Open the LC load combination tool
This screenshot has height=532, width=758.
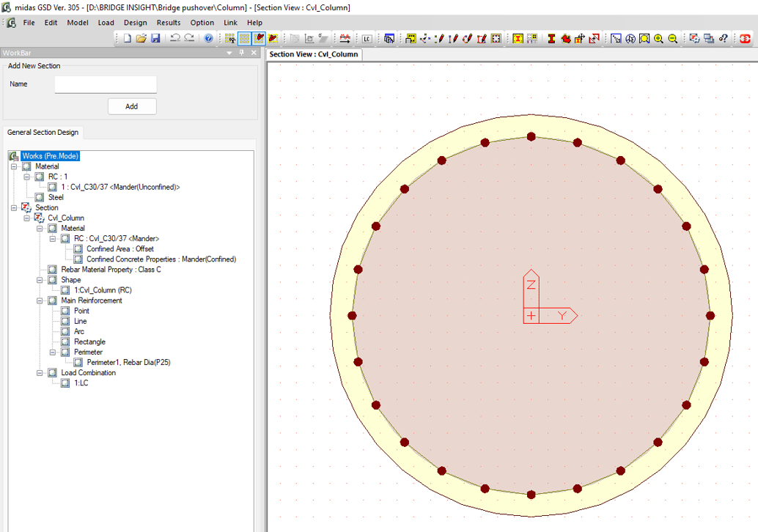pyautogui.click(x=366, y=38)
